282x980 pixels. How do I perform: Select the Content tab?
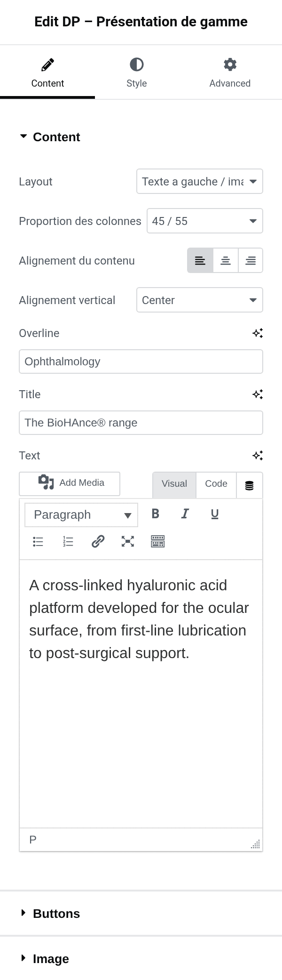click(x=47, y=73)
